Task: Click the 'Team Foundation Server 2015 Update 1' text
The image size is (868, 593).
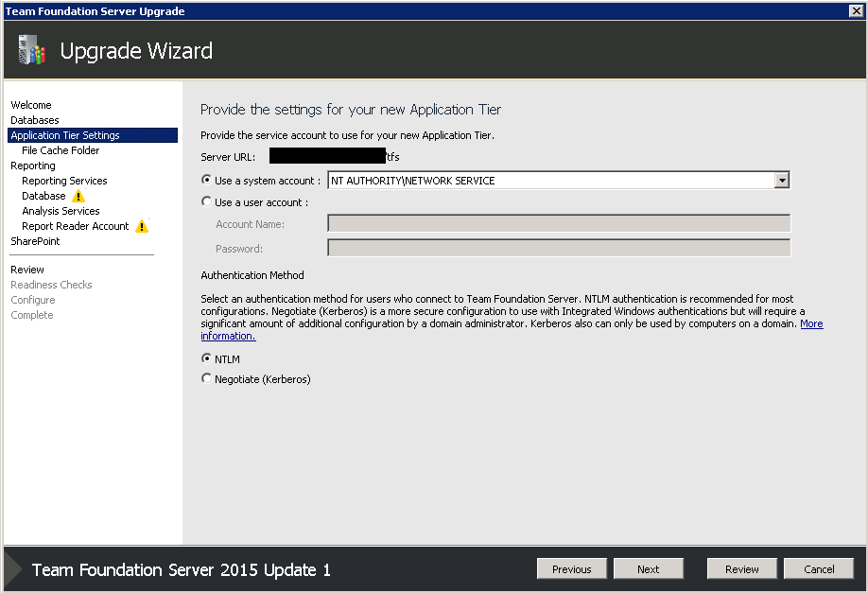Action: tap(181, 569)
